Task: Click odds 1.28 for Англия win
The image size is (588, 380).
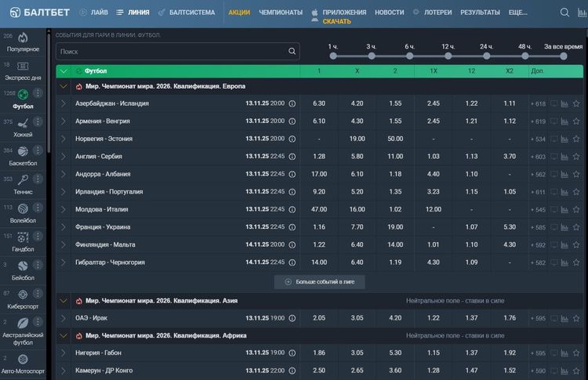Action: pyautogui.click(x=319, y=157)
